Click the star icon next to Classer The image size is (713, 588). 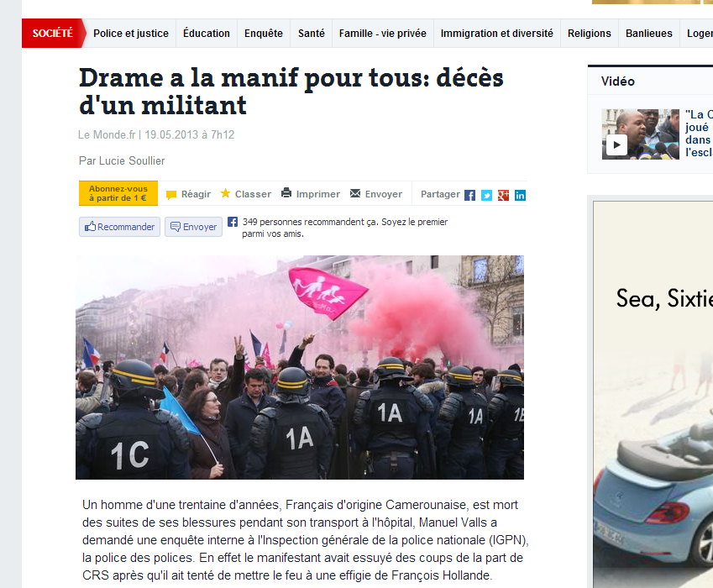(226, 193)
